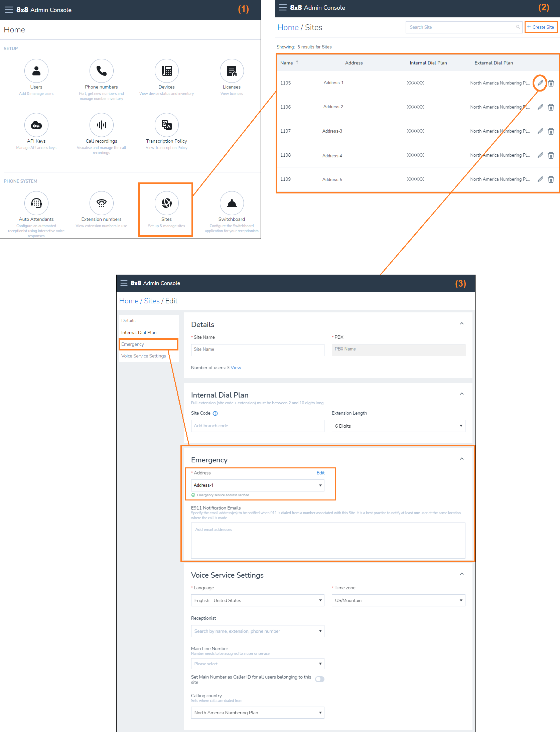Open the Extension Length dropdown

(x=398, y=426)
